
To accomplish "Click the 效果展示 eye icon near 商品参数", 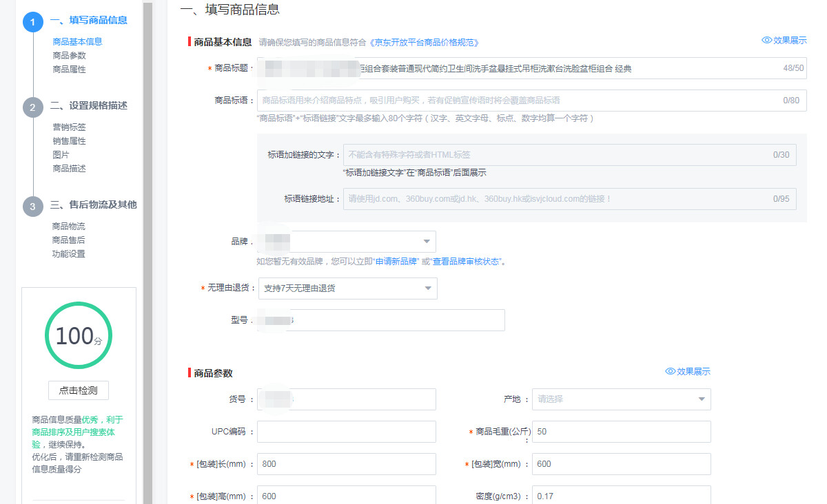I will click(x=668, y=371).
